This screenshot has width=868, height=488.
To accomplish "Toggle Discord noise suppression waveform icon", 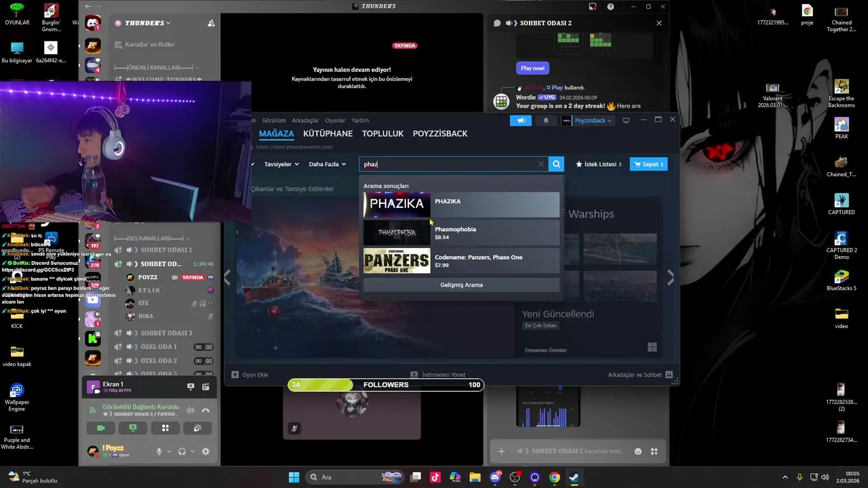I will (x=191, y=411).
